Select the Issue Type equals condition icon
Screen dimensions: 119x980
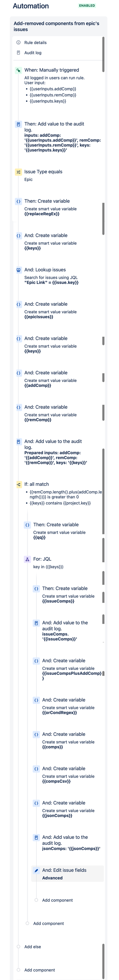tap(18, 172)
